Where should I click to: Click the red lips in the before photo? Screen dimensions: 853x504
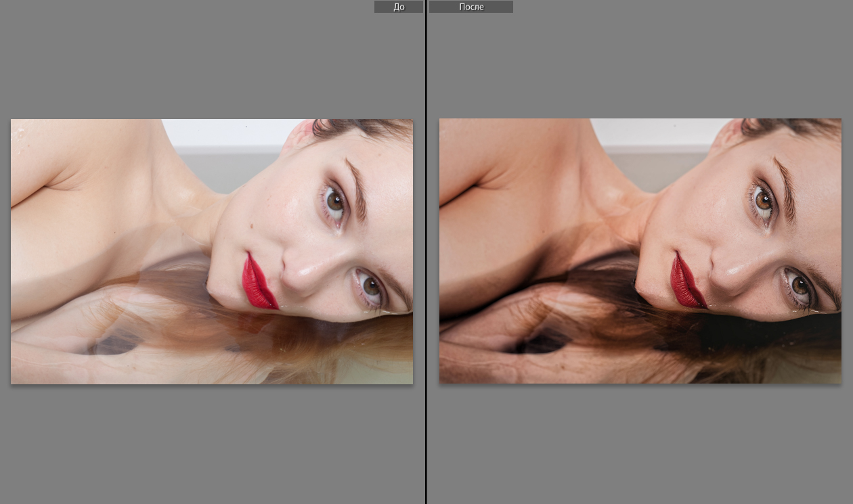pos(258,282)
